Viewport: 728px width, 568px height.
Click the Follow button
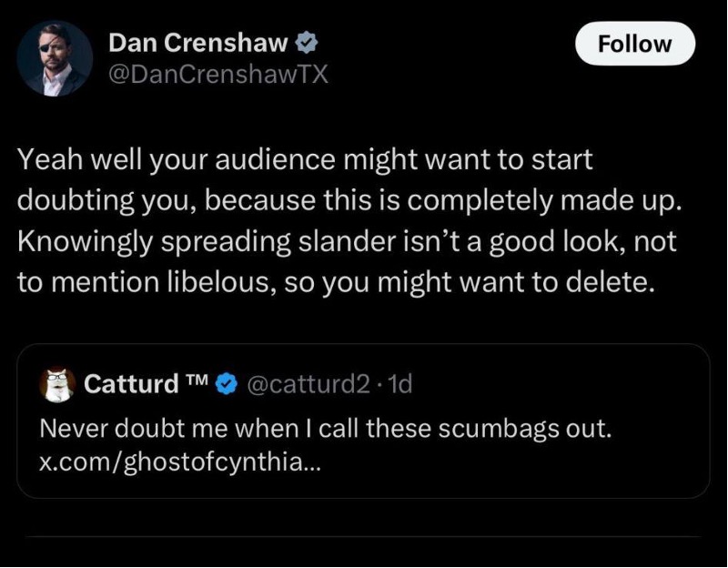[x=635, y=44]
